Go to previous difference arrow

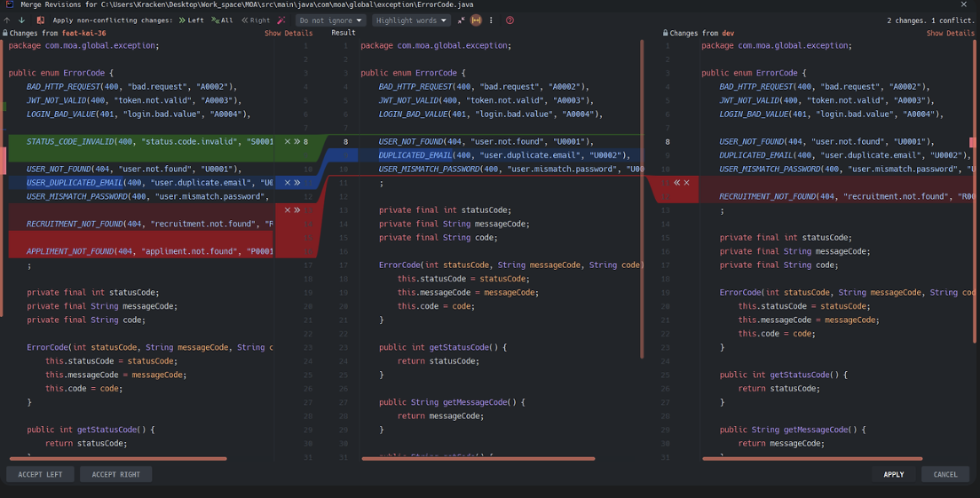tap(7, 20)
